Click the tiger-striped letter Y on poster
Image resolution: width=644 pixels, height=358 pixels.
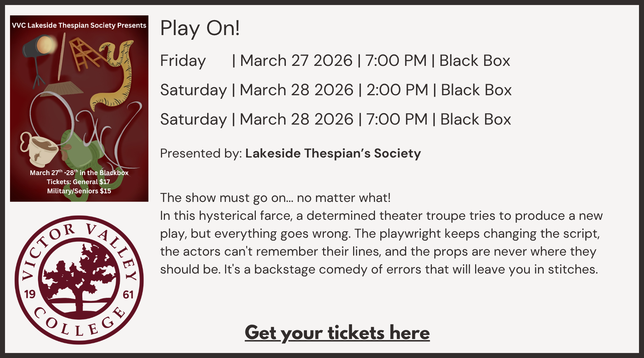tap(116, 72)
